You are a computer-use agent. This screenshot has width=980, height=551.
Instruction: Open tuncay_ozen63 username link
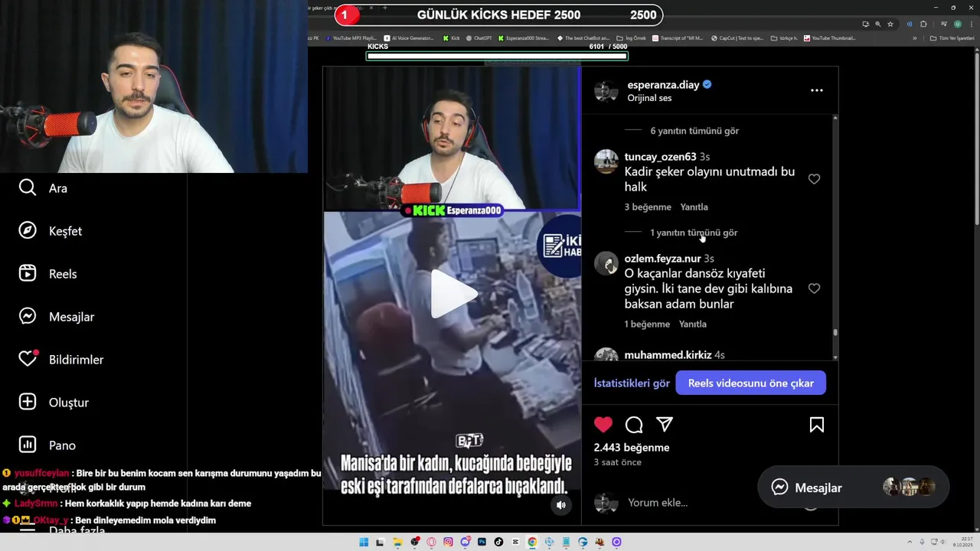pos(660,157)
